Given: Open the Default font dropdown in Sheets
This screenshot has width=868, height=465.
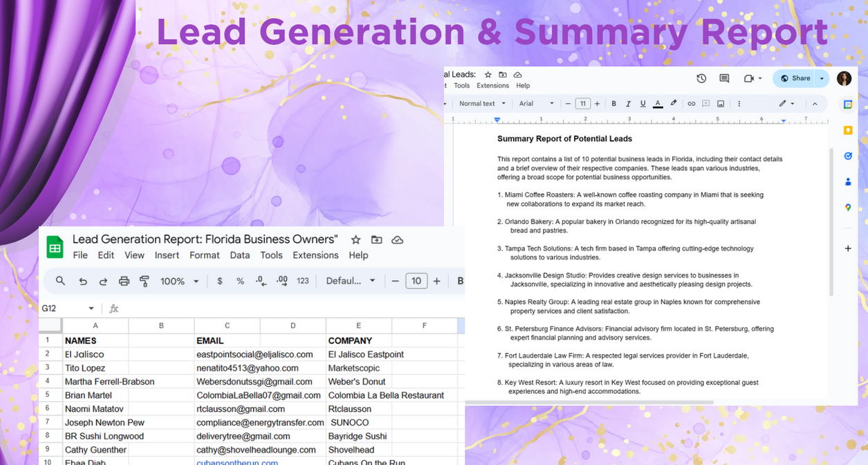Looking at the screenshot, I should tap(351, 281).
